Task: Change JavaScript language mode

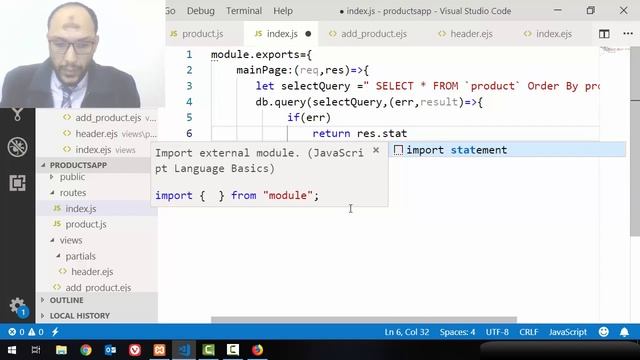Action: [x=567, y=332]
